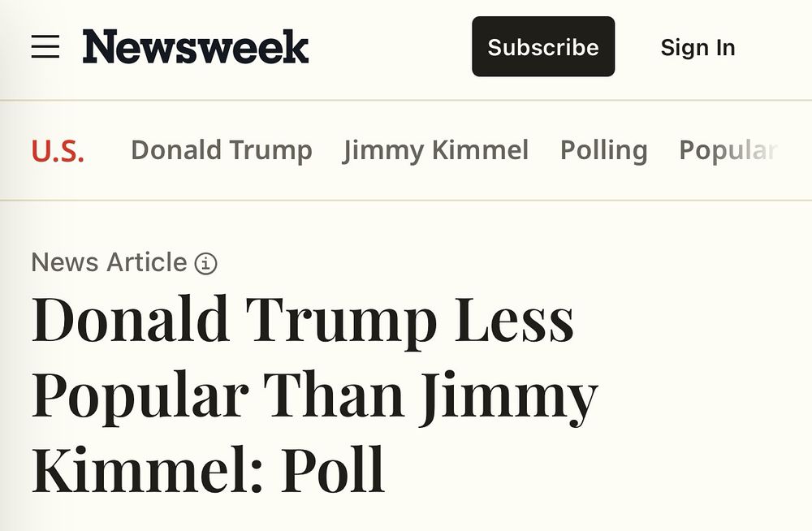Viewport: 812px width, 531px height.
Task: Click the empty header area between logo and Subscribe
Action: (x=390, y=47)
